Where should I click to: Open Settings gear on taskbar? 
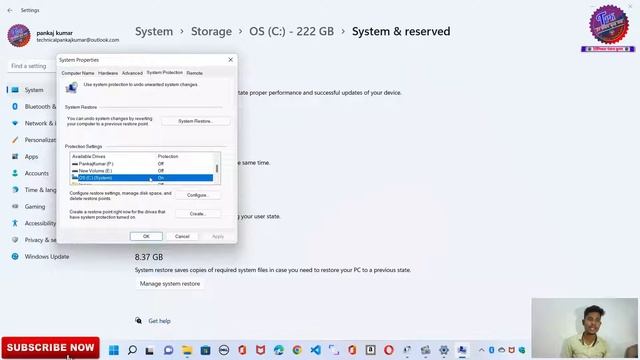pyautogui.click(x=444, y=350)
